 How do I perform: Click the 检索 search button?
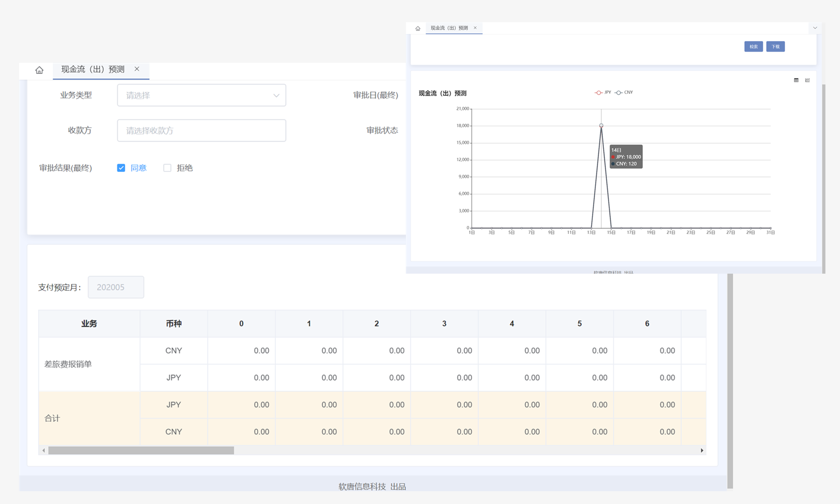[x=753, y=47]
